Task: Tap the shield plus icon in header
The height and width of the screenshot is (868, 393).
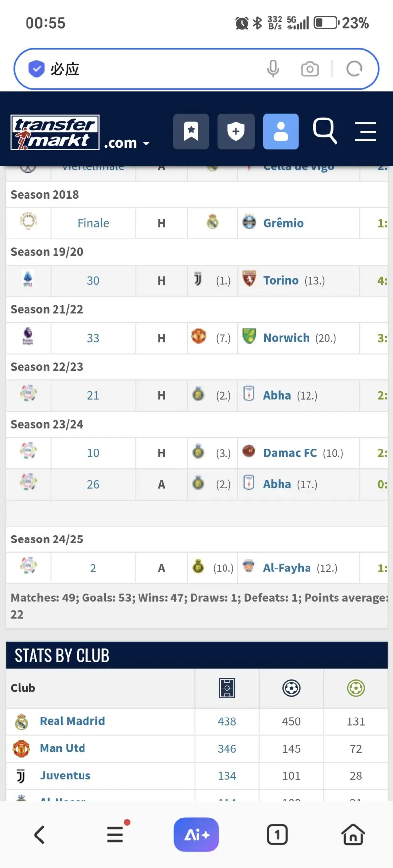Action: 236,131
